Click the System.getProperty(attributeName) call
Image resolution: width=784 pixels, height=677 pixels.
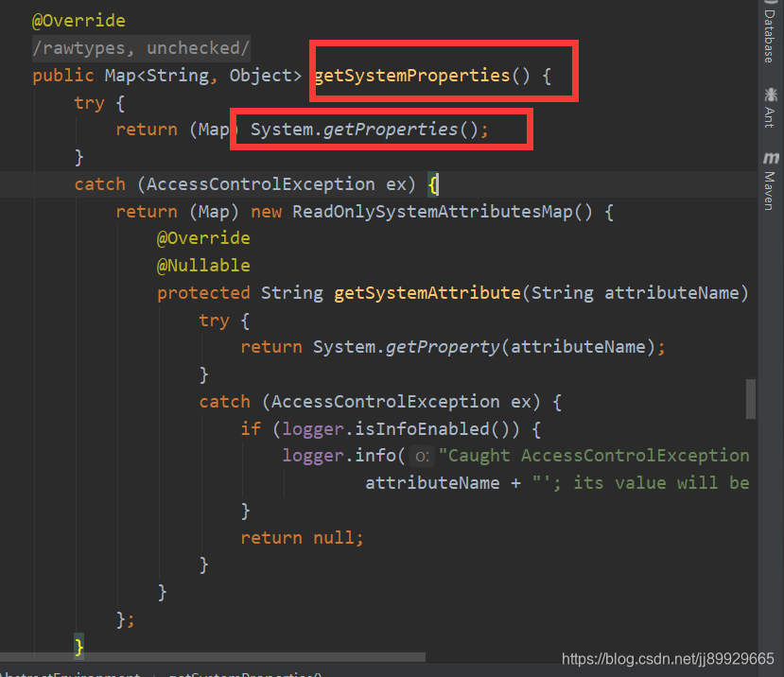[x=484, y=347]
